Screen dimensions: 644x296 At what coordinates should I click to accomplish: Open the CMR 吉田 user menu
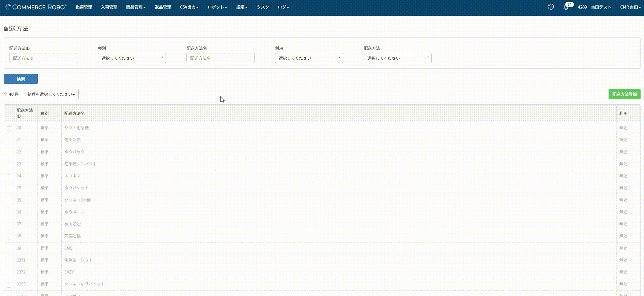coord(630,7)
